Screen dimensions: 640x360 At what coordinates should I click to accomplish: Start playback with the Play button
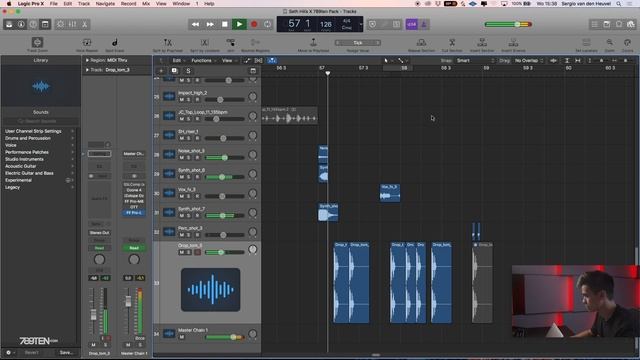tap(239, 24)
